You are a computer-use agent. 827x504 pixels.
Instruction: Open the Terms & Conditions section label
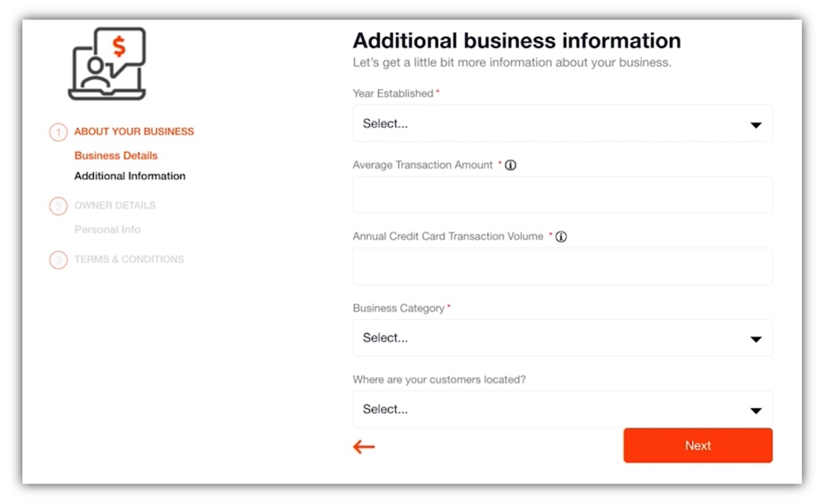pos(130,259)
